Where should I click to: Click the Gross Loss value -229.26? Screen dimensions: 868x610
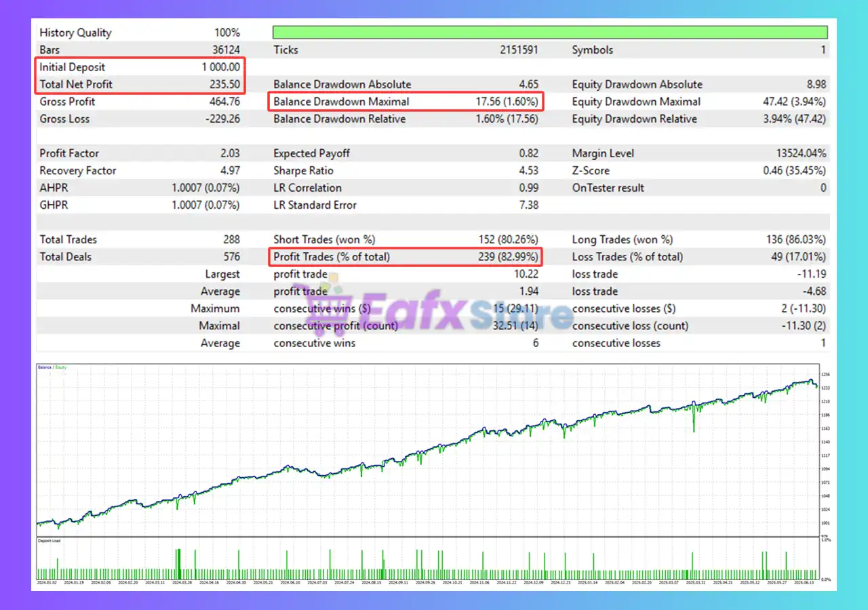click(221, 119)
